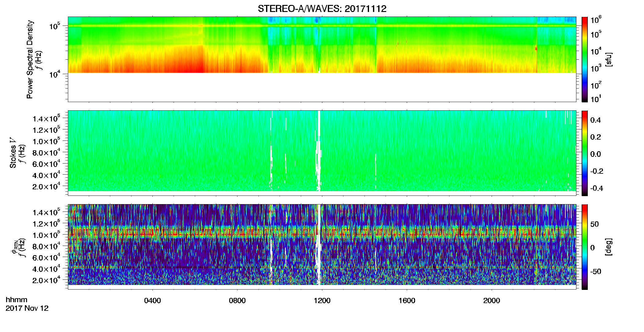Click the 10^6 value on sfu color bar
This screenshot has width=644, height=332.
596,20
